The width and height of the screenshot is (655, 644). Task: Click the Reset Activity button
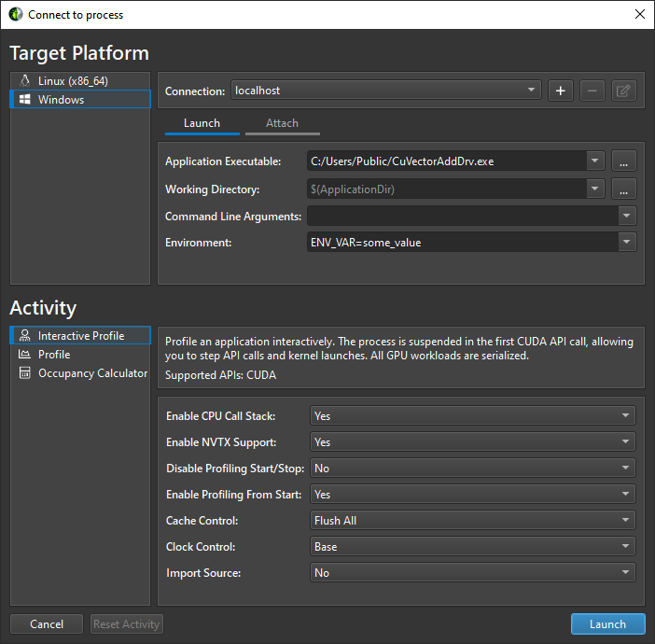[127, 624]
